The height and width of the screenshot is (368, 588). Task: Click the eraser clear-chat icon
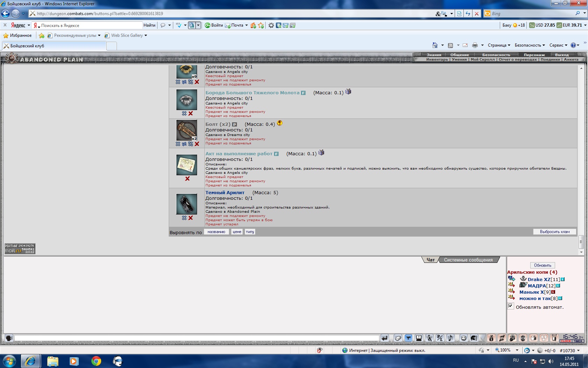coord(398,338)
